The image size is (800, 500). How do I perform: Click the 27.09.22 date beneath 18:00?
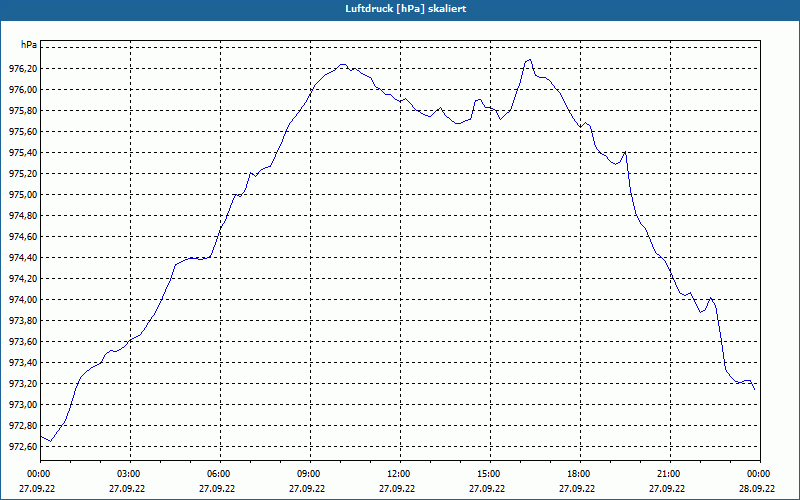point(577,488)
